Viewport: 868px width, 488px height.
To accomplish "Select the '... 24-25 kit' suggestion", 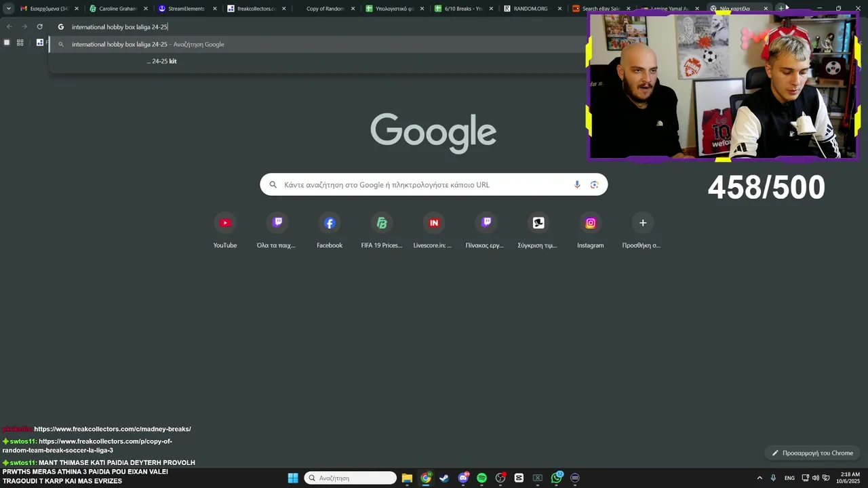I will (x=161, y=61).
